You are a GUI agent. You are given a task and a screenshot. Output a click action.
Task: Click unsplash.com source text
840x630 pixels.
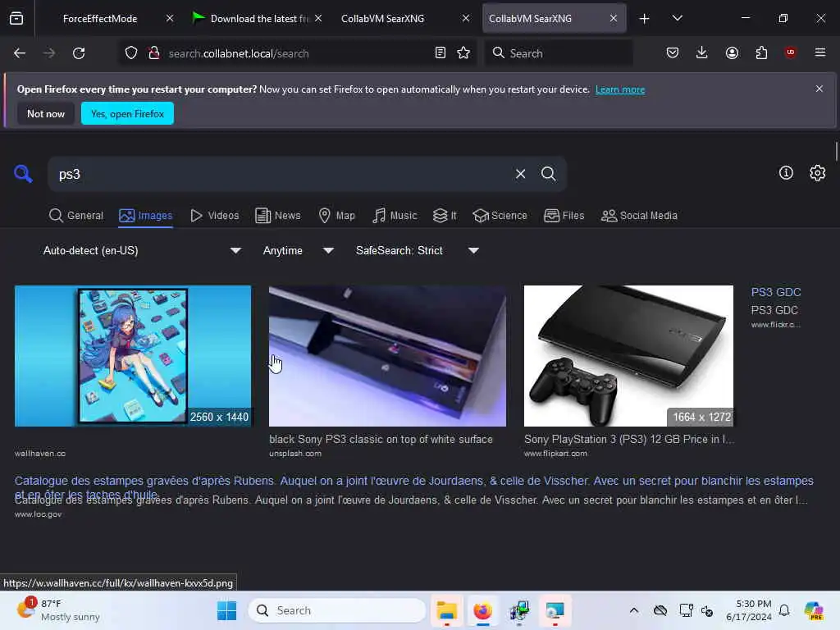tap(295, 453)
